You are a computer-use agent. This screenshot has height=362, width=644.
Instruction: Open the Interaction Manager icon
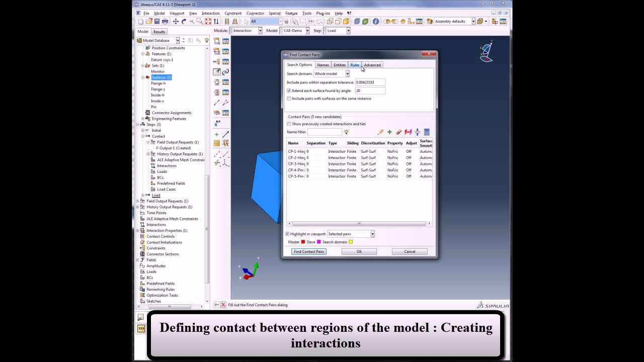point(226,41)
